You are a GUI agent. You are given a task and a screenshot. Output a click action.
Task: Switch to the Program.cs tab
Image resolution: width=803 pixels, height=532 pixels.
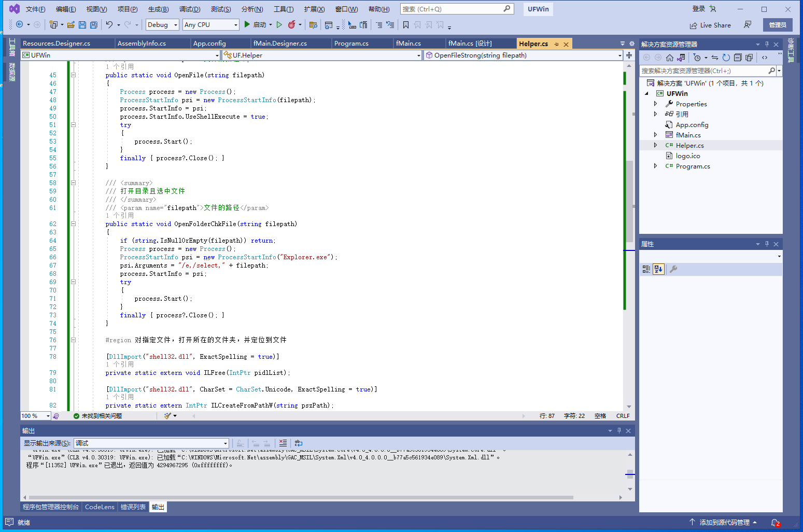[x=351, y=44]
